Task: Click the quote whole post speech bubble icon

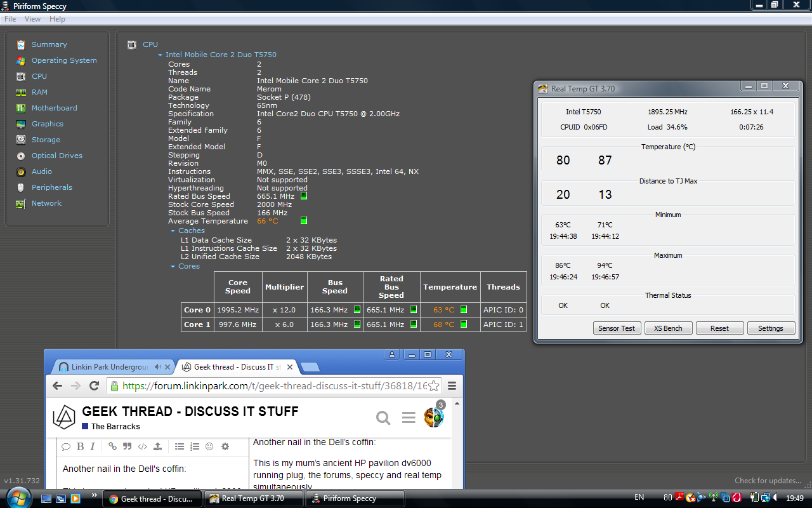Action: pyautogui.click(x=65, y=446)
